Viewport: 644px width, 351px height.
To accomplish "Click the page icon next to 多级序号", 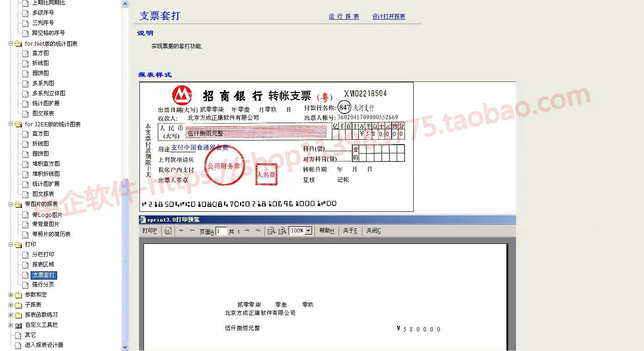I will pyautogui.click(x=26, y=13).
